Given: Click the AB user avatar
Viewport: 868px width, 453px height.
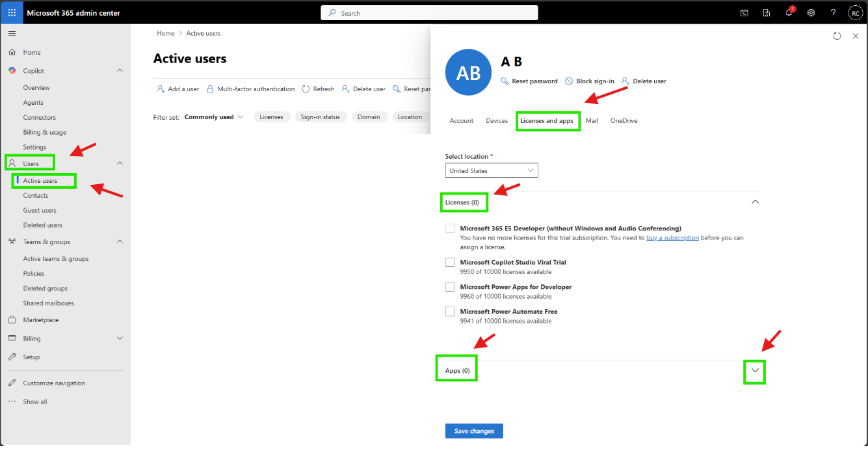Looking at the screenshot, I should (x=468, y=72).
